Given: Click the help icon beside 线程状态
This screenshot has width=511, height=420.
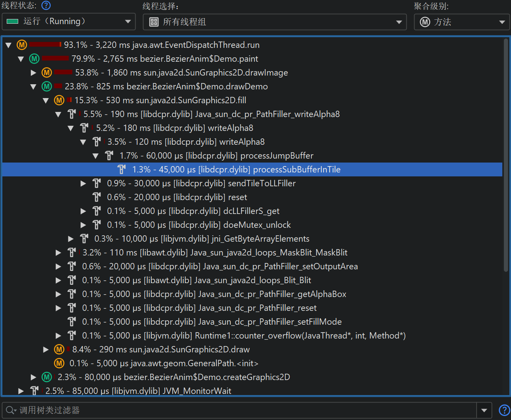Looking at the screenshot, I should pos(46,6).
